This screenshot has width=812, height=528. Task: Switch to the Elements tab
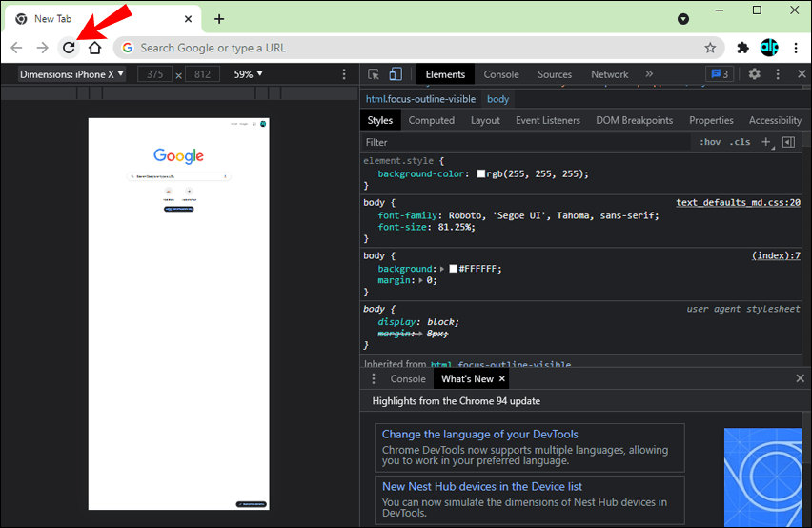[x=445, y=74]
